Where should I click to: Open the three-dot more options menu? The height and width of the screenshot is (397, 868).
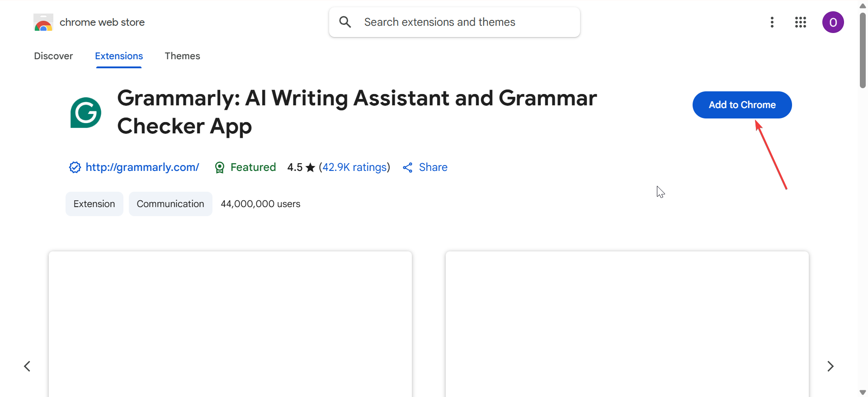point(772,22)
